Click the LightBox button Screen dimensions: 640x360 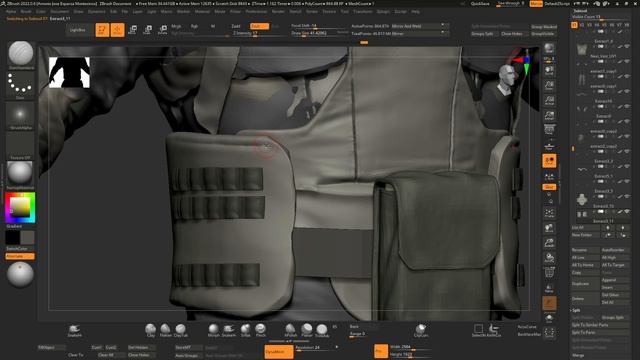pos(78,30)
